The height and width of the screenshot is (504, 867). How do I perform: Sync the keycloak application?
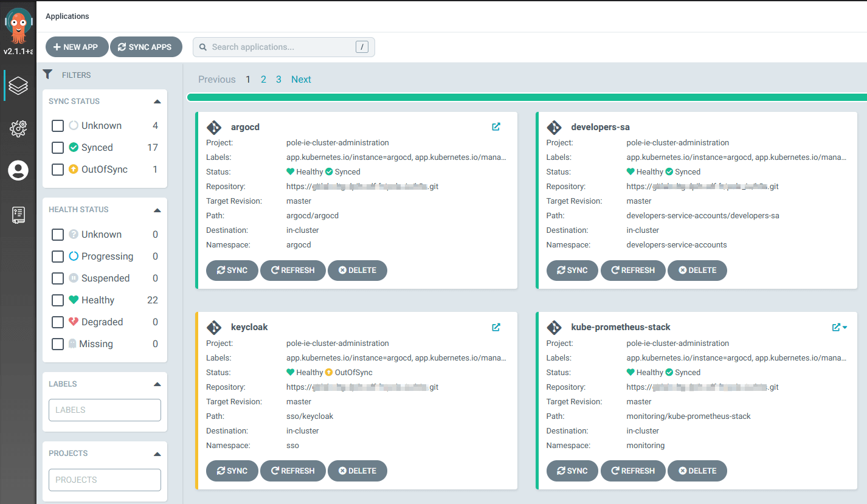coord(232,471)
